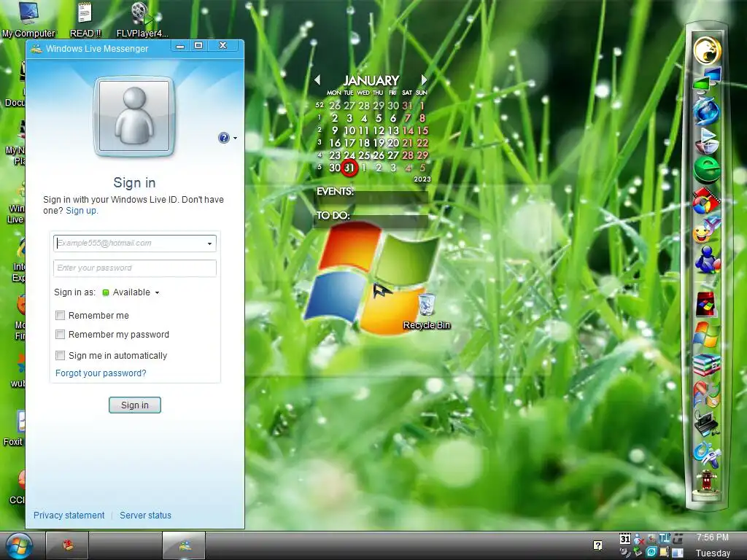
Task: Open the Yahoo smiley messenger dock icon
Action: pos(706,230)
